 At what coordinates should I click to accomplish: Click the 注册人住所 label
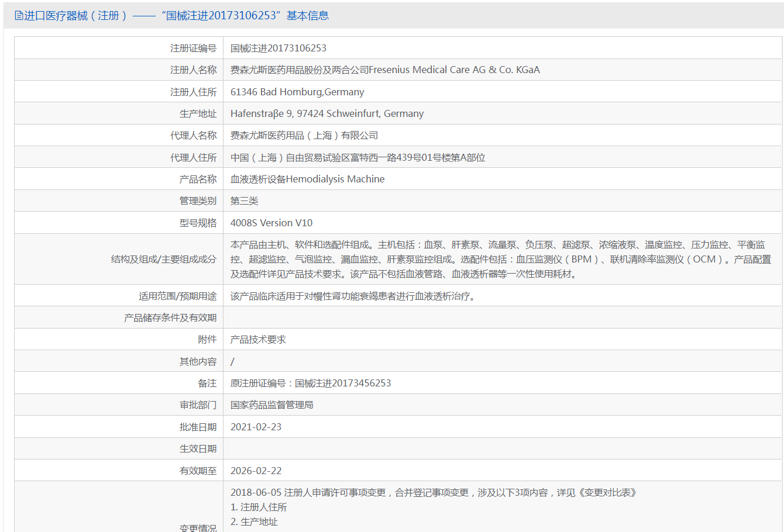click(x=193, y=92)
